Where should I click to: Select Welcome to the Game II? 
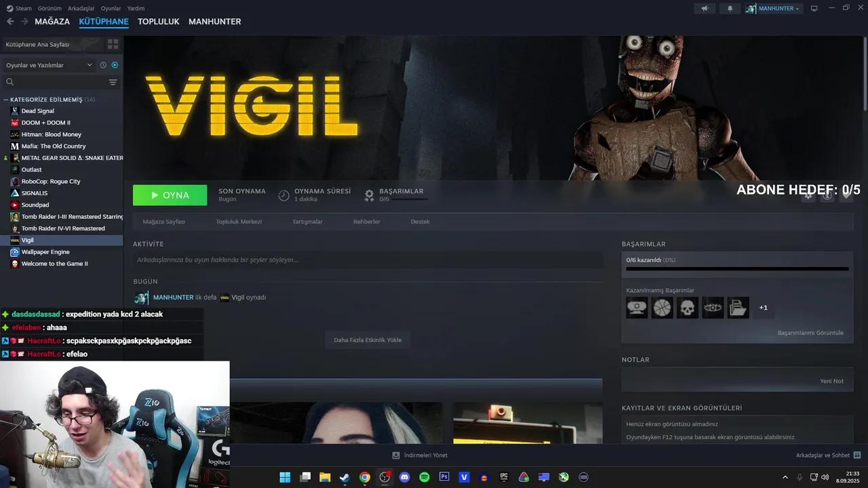pyautogui.click(x=62, y=264)
